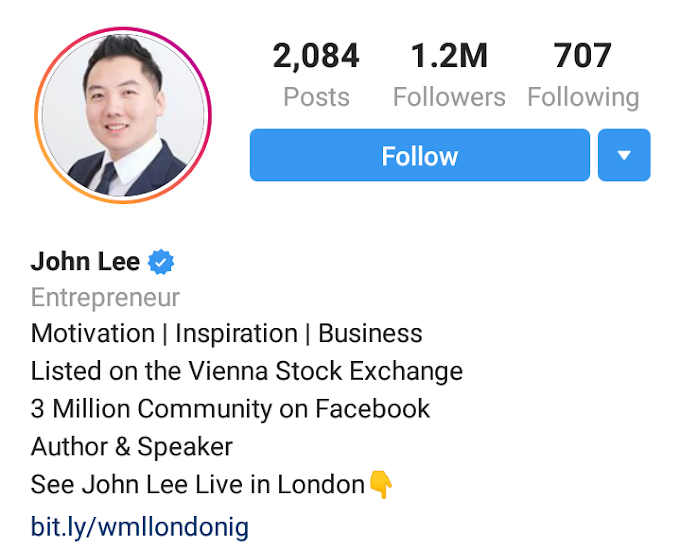This screenshot has width=680, height=550.
Task: Open the 1.2M Followers list
Action: (x=449, y=74)
